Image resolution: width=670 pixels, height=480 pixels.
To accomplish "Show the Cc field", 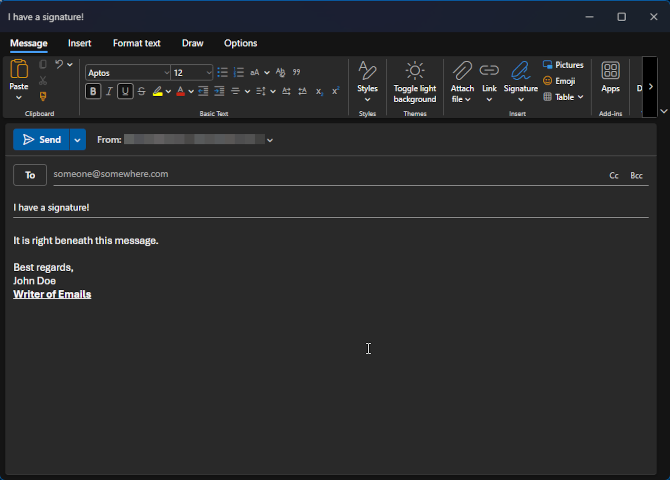I will pos(614,176).
